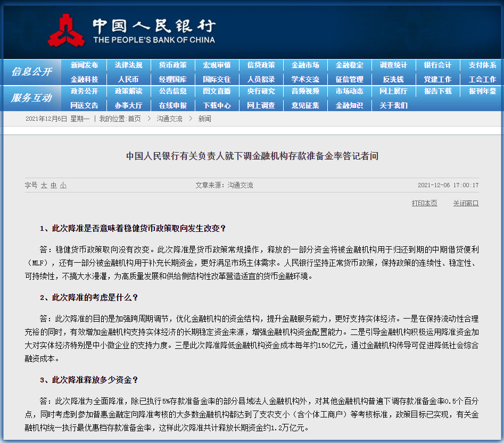Click the 信息公开 section header
The height and width of the screenshot is (443, 504).
click(x=31, y=72)
